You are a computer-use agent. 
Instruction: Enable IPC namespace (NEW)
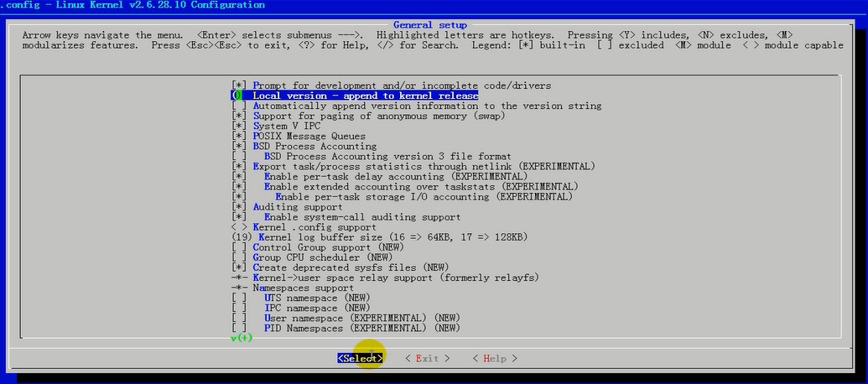click(301, 308)
